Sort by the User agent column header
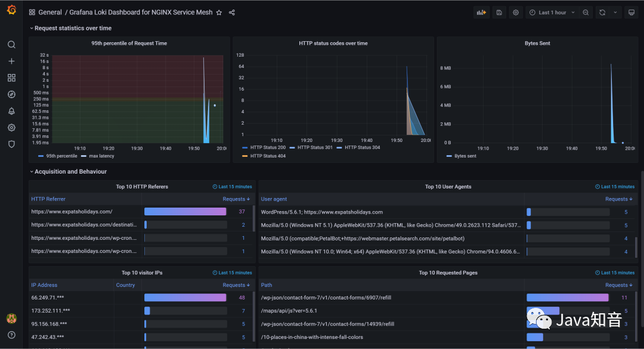644x349 pixels. click(274, 199)
